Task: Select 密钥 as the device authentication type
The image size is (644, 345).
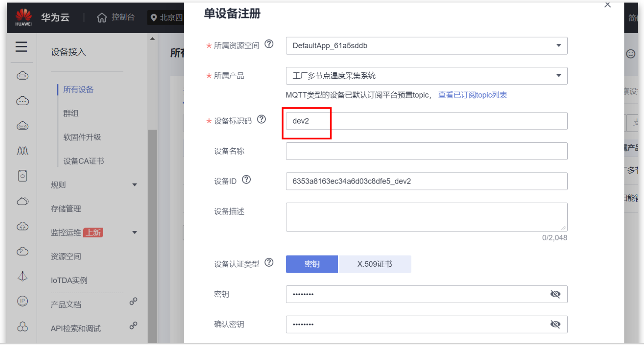Action: point(312,264)
